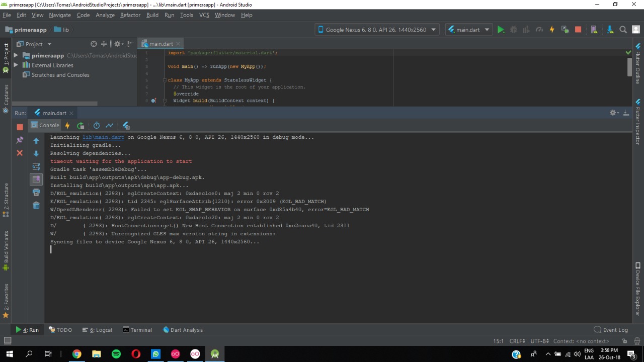Open the device selector Google Nexus 6 dropdown
The image size is (644, 362).
[x=377, y=30]
